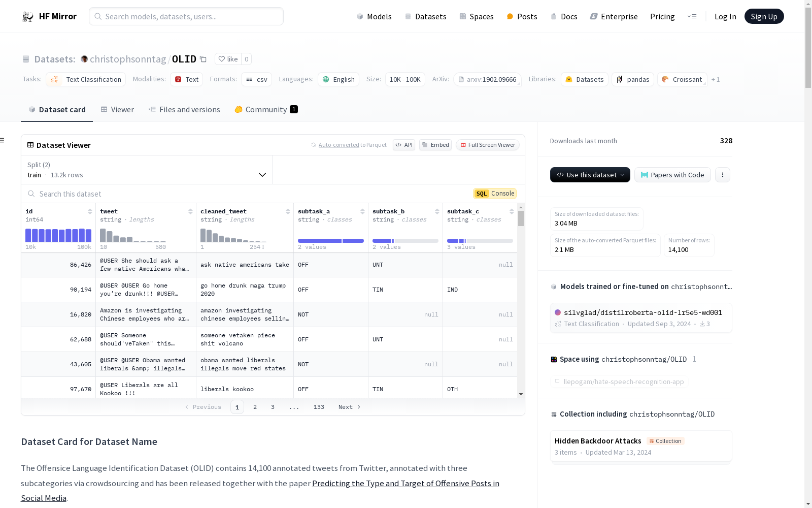
Task: Click the Sign Up button
Action: (764, 16)
